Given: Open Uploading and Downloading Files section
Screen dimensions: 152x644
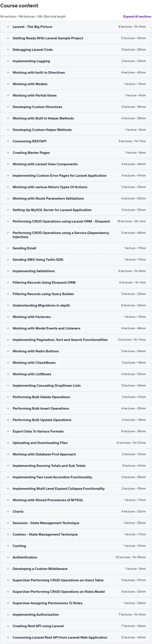Looking at the screenshot, I should coord(40,443).
